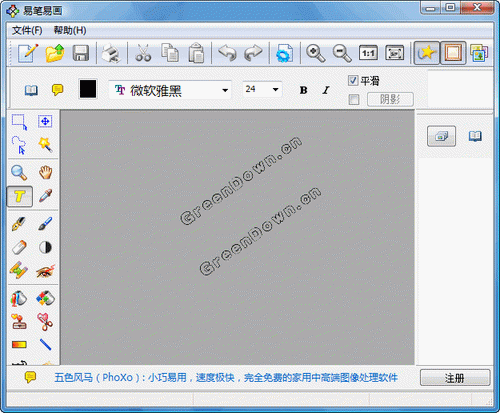Image resolution: width=500 pixels, height=413 pixels.
Task: Select the Text tool
Action: tap(20, 196)
